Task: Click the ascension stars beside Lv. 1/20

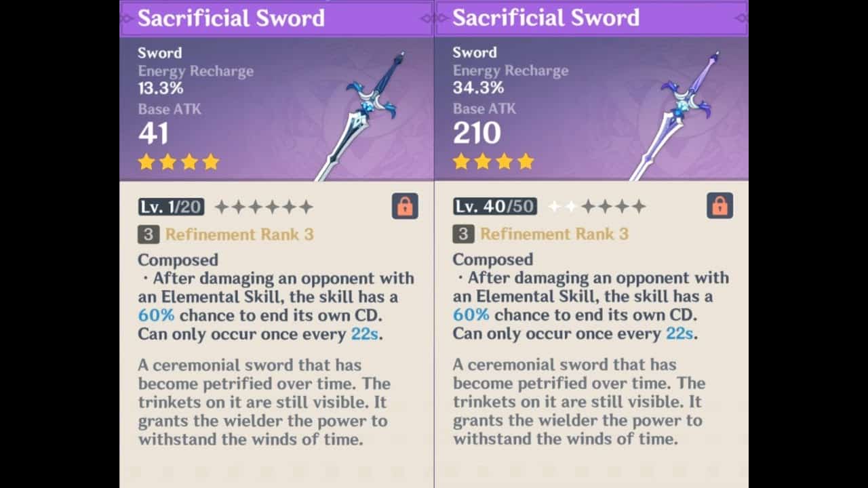Action: tap(264, 207)
